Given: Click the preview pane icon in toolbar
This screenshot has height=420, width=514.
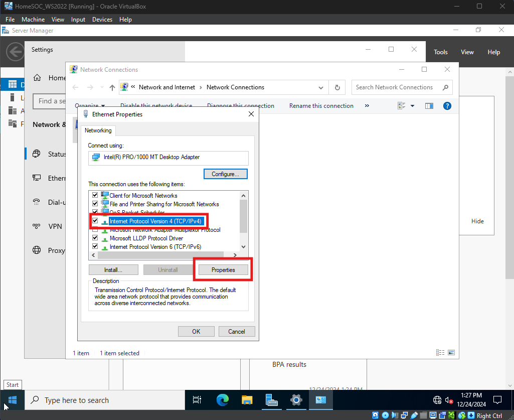Looking at the screenshot, I should pyautogui.click(x=429, y=106).
